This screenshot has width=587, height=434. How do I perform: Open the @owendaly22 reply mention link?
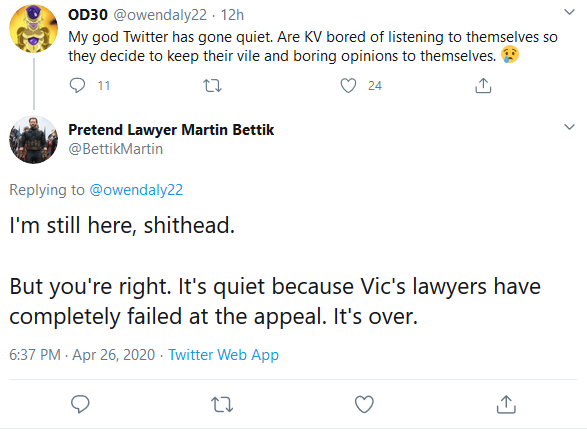pyautogui.click(x=136, y=190)
